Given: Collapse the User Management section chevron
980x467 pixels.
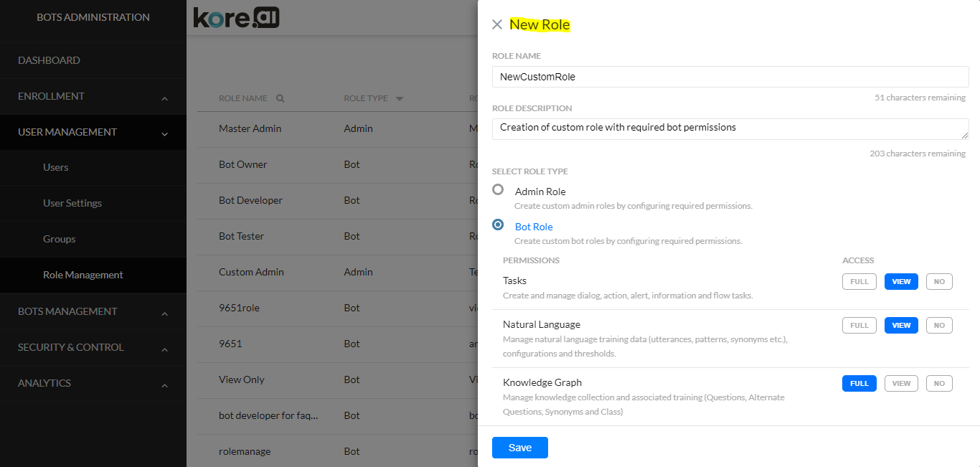Looking at the screenshot, I should pyautogui.click(x=165, y=134).
